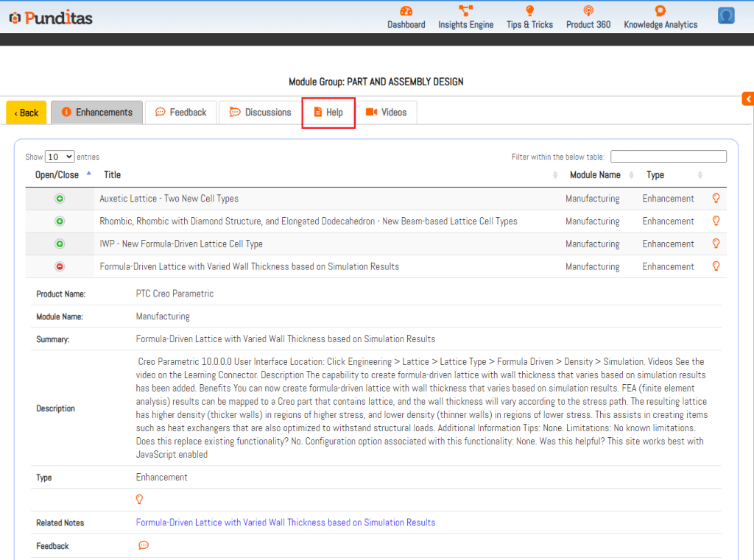
Task: Expand the IWP Formula-Driven Lattice row
Action: (x=60, y=244)
